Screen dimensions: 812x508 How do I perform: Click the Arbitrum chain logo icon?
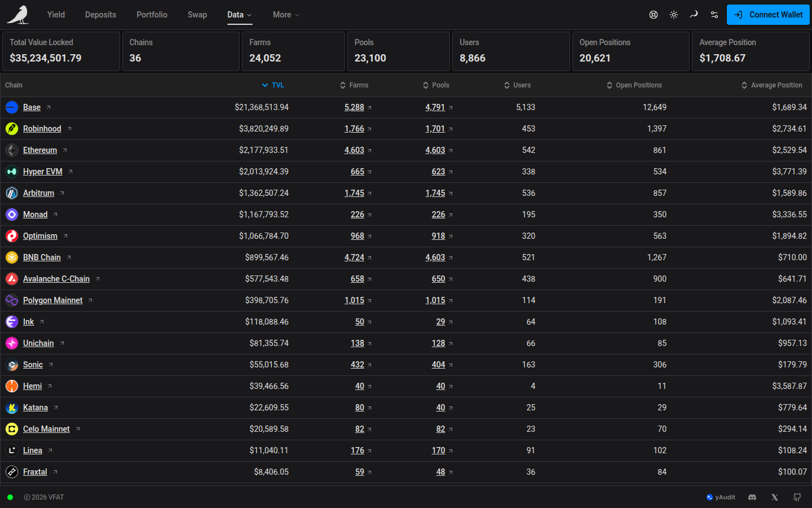pyautogui.click(x=12, y=193)
